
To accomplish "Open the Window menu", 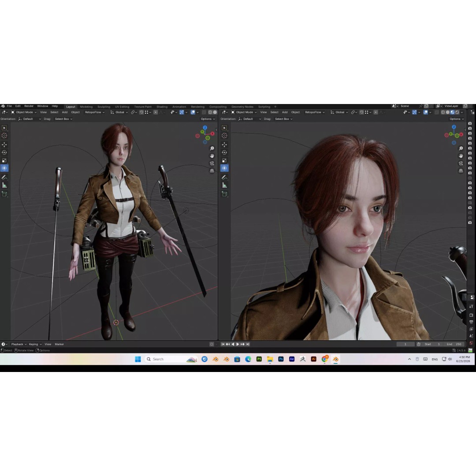I will click(x=42, y=106).
